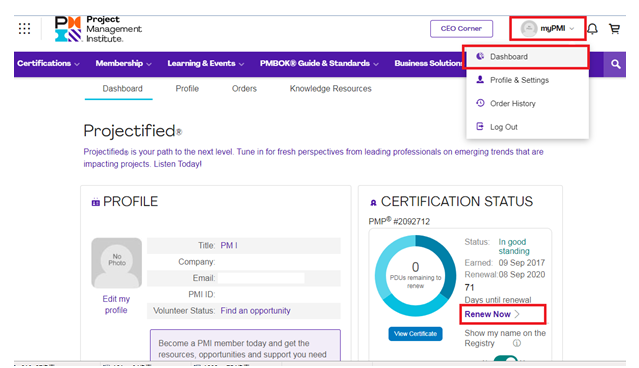Click the View Certificate button
Viewport: 639px width, 368px height.
click(415, 334)
